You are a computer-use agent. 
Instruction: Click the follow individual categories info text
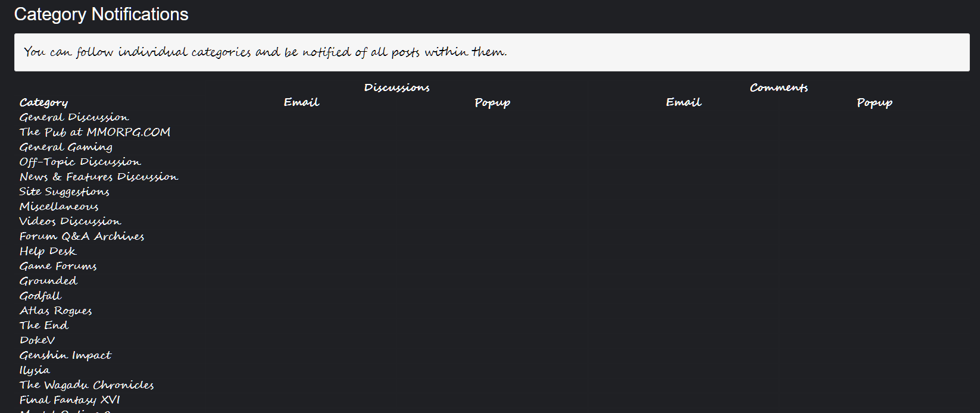[x=266, y=52]
